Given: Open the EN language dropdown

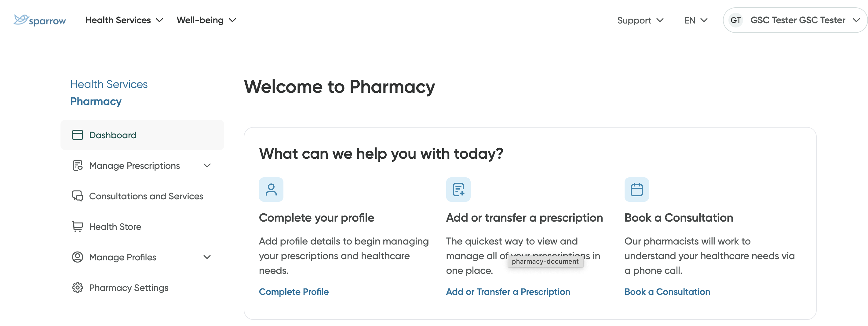Looking at the screenshot, I should coord(695,20).
